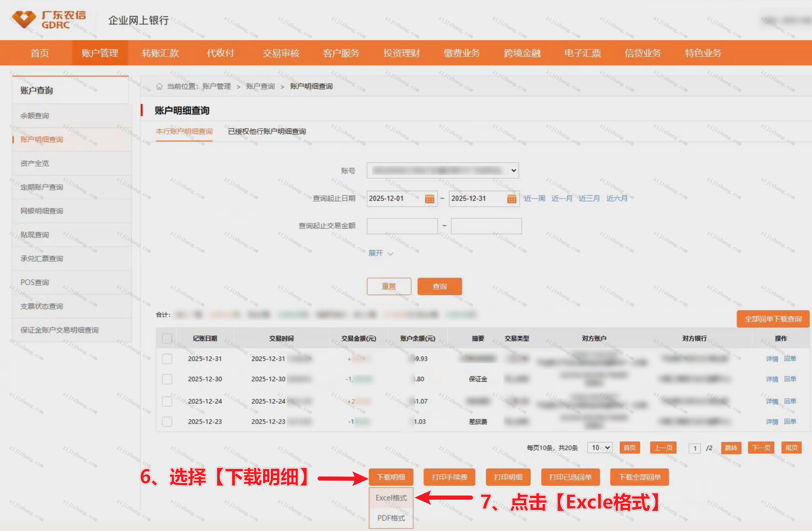Open 余额查询 in the left sidebar
This screenshot has height=531, width=812.
pyautogui.click(x=35, y=116)
